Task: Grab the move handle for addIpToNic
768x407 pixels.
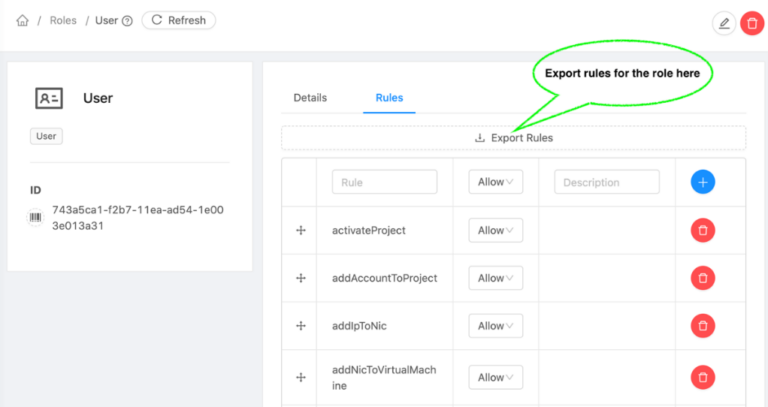Action: pos(301,326)
